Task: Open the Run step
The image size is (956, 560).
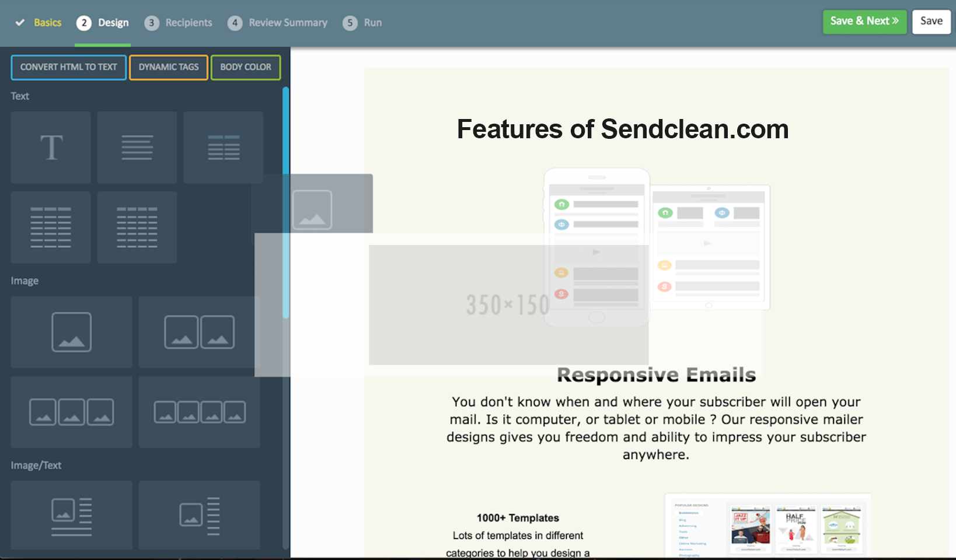Action: [x=362, y=23]
